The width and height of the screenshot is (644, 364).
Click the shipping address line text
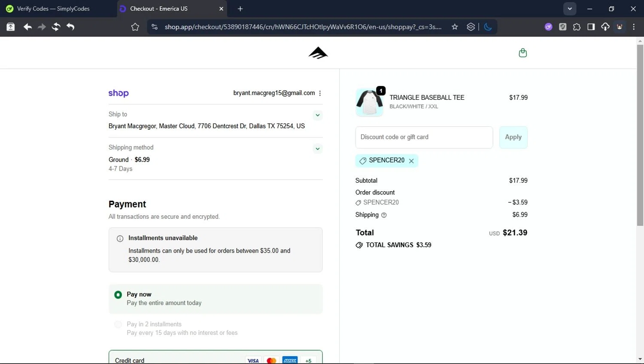click(207, 126)
